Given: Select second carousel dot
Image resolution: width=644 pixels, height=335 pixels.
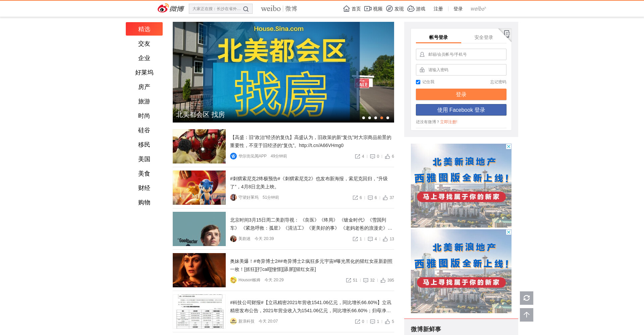Looking at the screenshot, I should click(370, 118).
